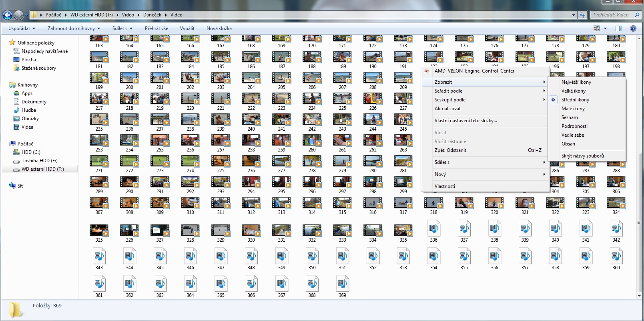Choose Malé ikony from the view submenu
Viewport: 644px width, 321px height.
coord(587,109)
